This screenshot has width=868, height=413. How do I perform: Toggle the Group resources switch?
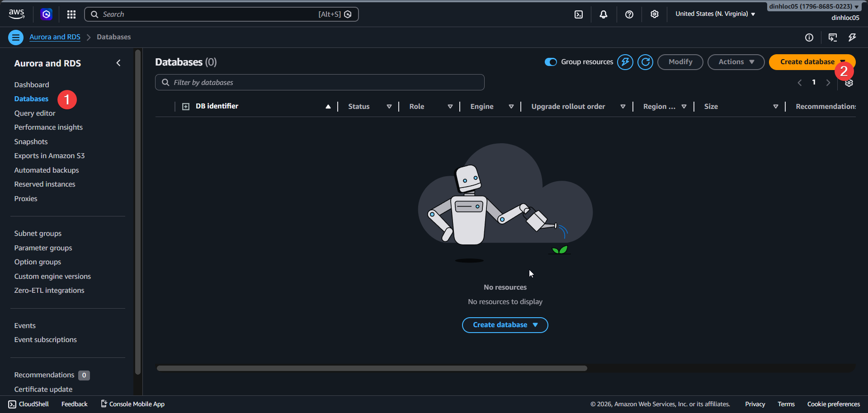[551, 62]
